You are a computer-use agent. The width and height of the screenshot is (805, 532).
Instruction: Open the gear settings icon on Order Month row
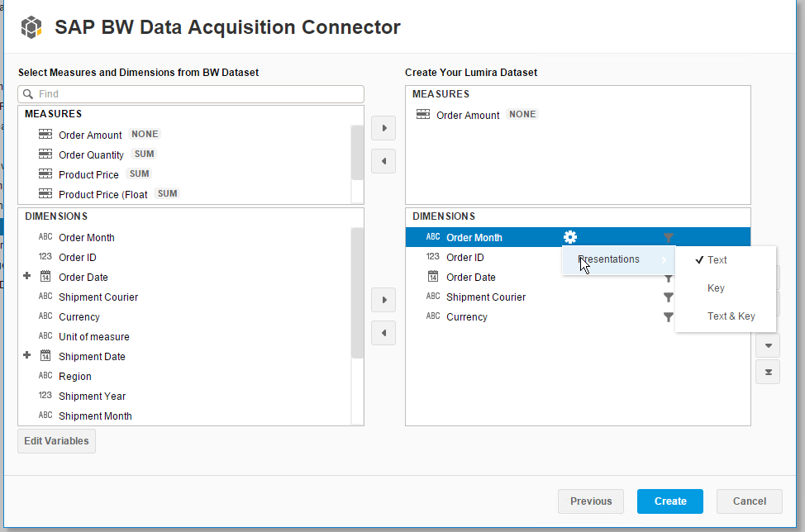(x=570, y=237)
